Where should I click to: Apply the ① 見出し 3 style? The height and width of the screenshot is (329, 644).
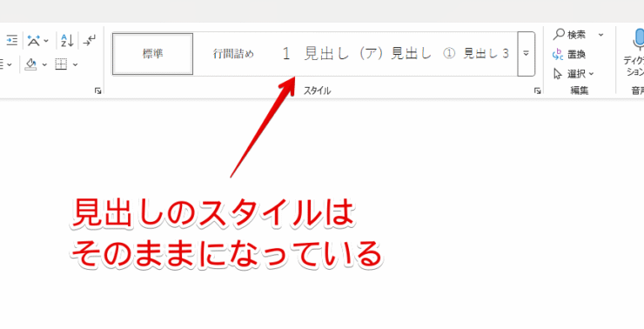coord(476,54)
